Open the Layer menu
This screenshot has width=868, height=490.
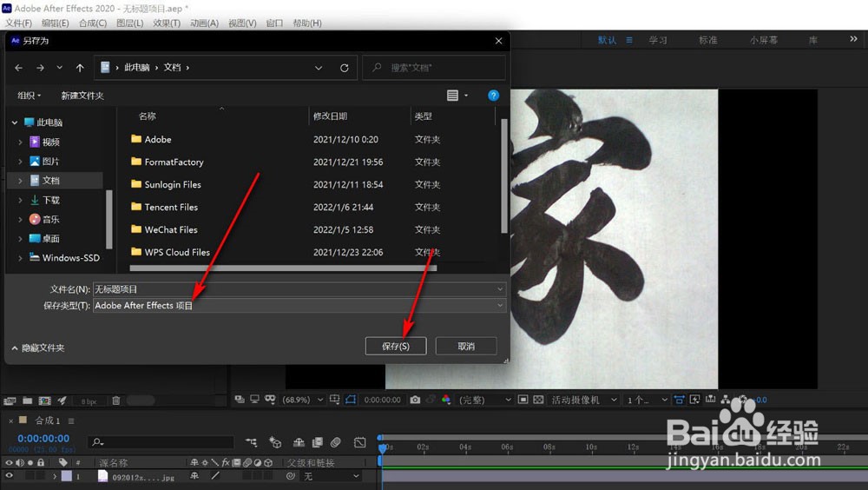click(x=129, y=23)
